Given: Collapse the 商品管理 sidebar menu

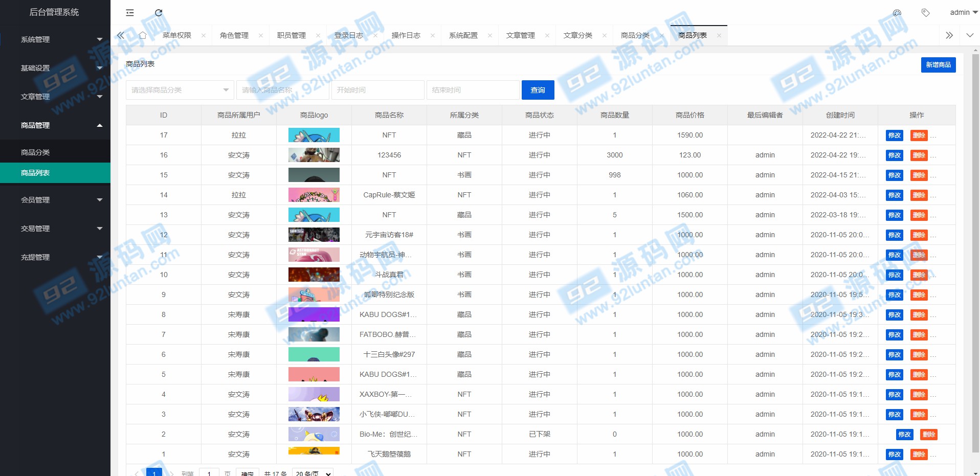Looking at the screenshot, I should pyautogui.click(x=55, y=125).
